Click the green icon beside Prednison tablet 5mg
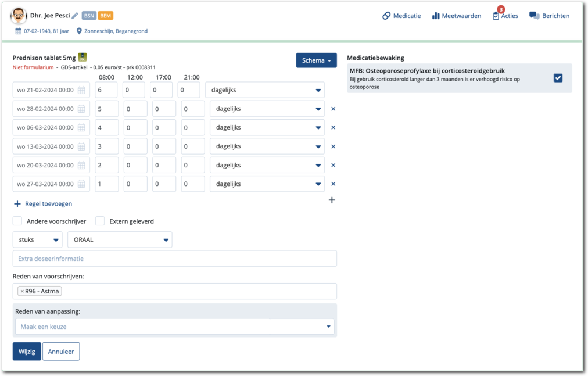588x376 pixels. [x=83, y=58]
